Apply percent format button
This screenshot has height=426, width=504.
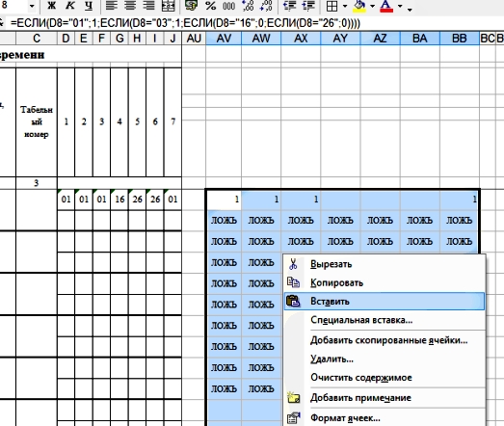point(210,6)
